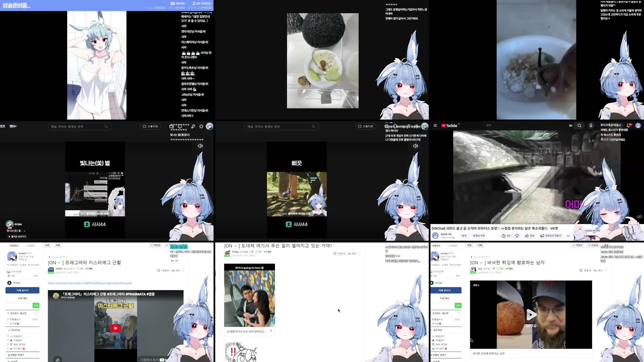644x362 pixels.
Task: Collapse 즐겨찾는 게시판 section in left sidebar
Action: [x=37, y=313]
